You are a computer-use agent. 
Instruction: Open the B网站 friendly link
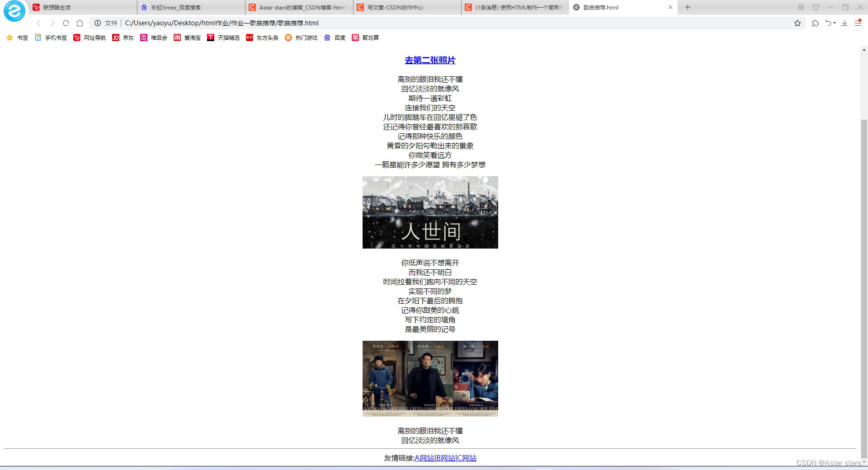pos(445,458)
